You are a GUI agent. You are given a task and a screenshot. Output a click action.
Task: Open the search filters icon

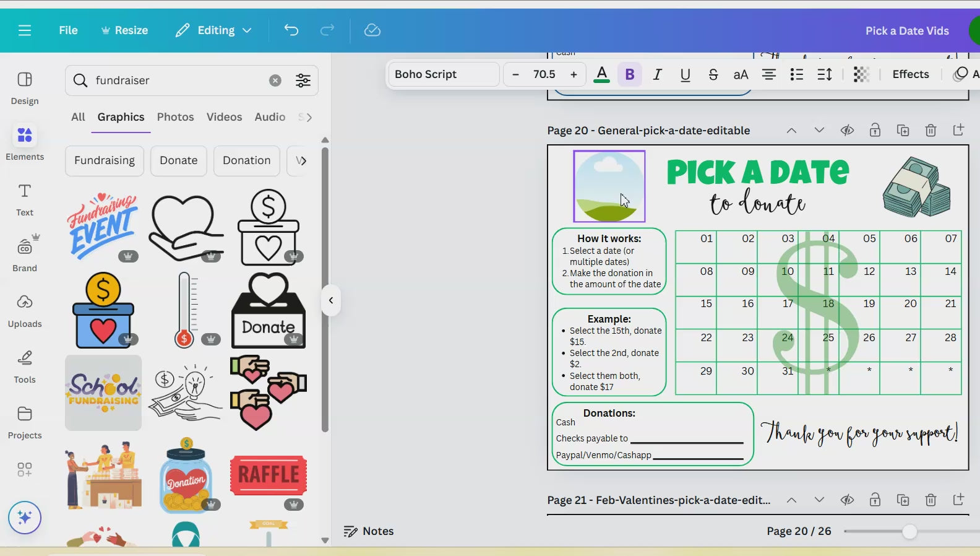point(303,80)
